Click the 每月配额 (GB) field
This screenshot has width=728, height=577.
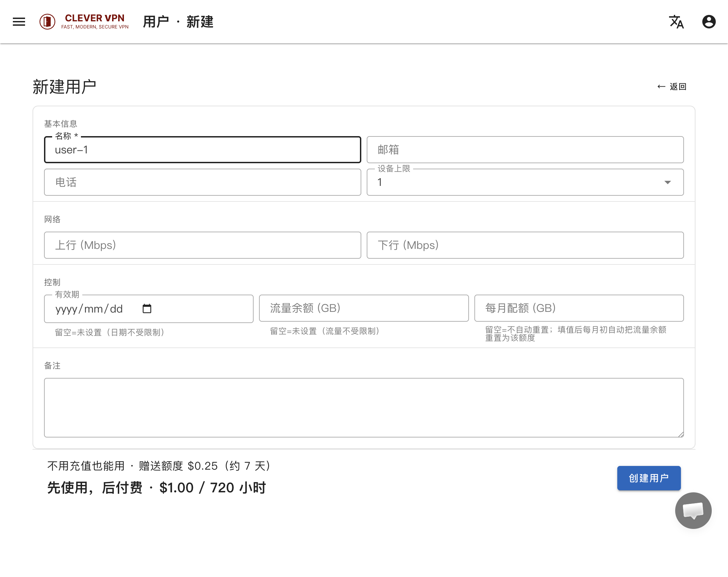tap(579, 308)
